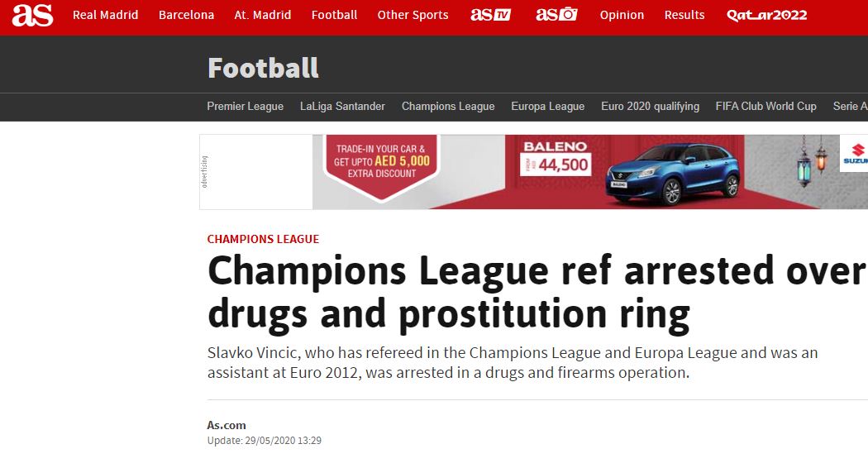
Task: Open the AS TV icon link
Action: tap(490, 15)
